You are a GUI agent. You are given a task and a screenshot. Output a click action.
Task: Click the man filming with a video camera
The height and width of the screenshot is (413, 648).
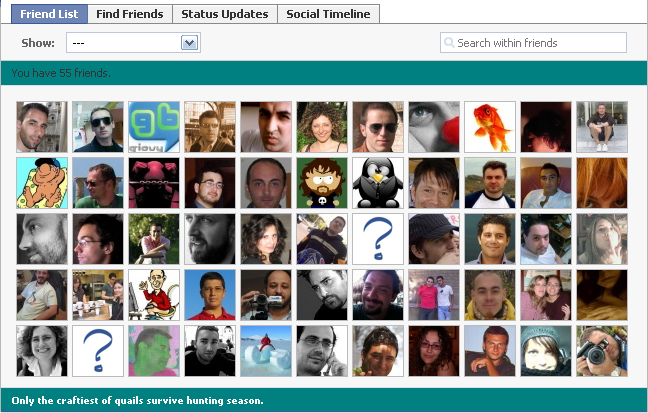pyautogui.click(x=266, y=295)
